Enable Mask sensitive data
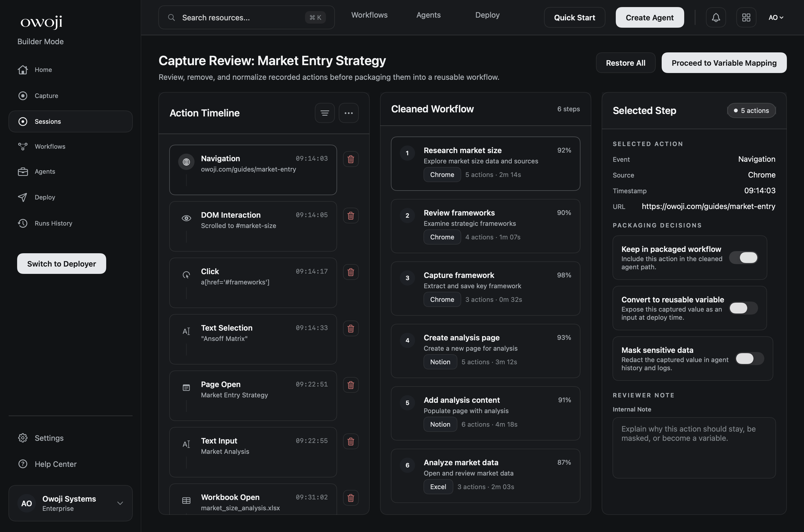 tap(749, 359)
